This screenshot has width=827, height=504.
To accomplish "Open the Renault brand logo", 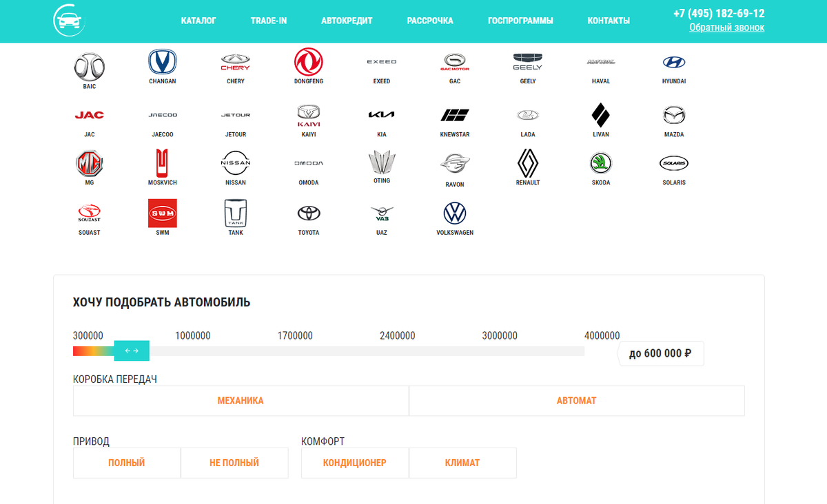I will coord(528,163).
